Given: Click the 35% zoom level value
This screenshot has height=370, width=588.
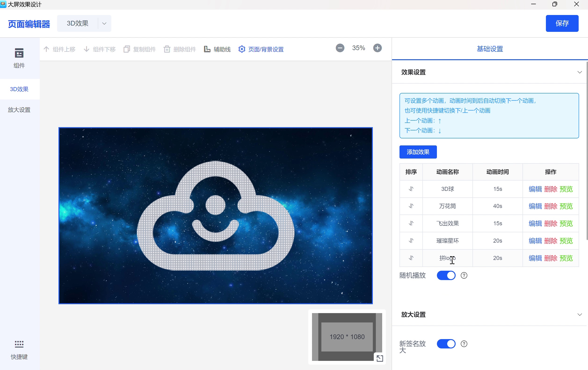Looking at the screenshot, I should pyautogui.click(x=359, y=48).
